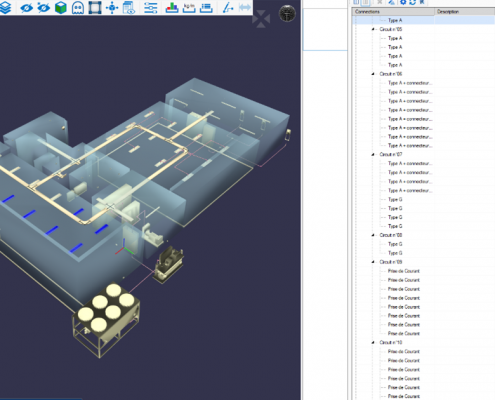Click the measure drawing tool icon
Image resolution: width=495 pixels, height=400 pixels.
click(228, 8)
